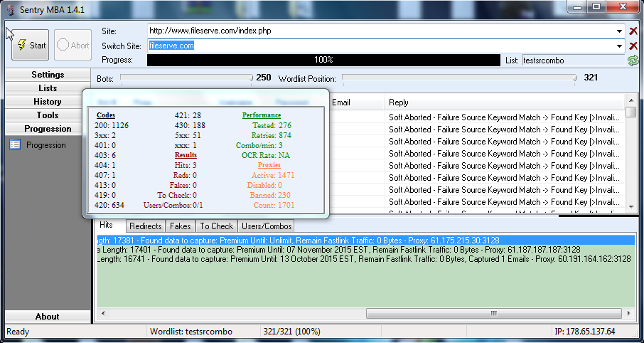The height and width of the screenshot is (343, 644).
Task: Switch to the Redirects tab
Action: [146, 226]
